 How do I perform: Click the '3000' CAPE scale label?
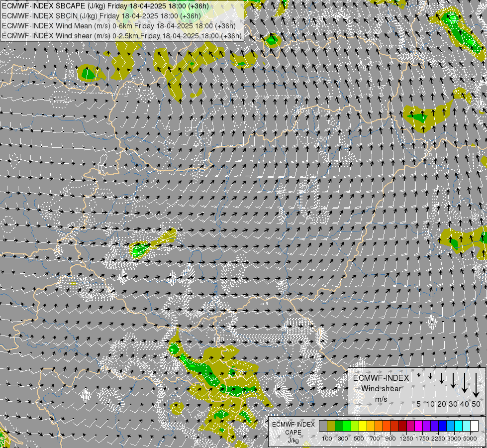pos(454,439)
